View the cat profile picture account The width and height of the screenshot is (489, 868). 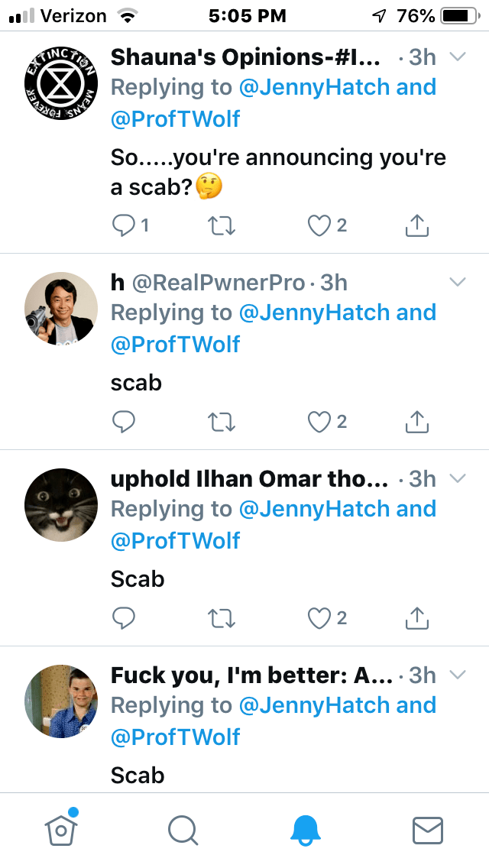click(x=61, y=505)
